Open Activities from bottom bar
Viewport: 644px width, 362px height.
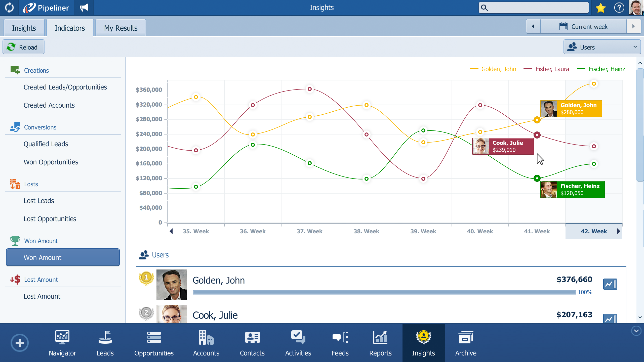tap(298, 343)
